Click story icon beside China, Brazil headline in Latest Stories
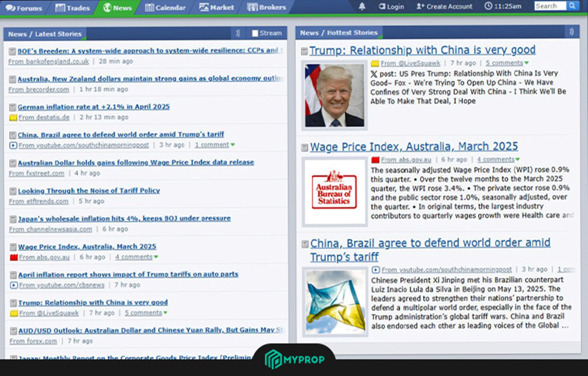The image size is (588, 376). 13,135
